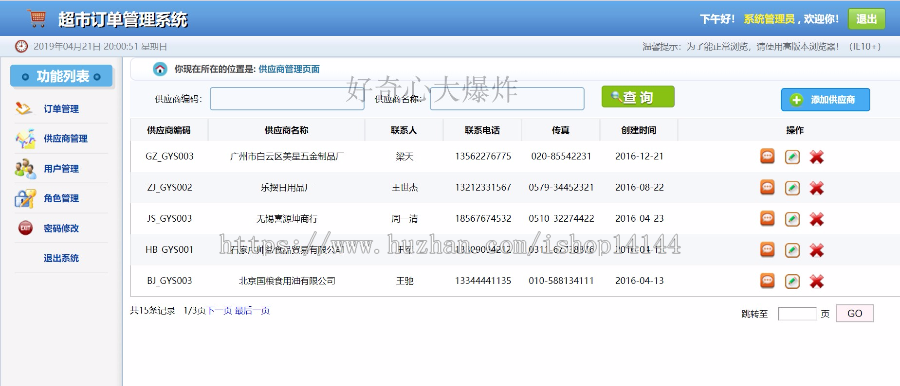Click the 功能列表 sidebar header
Screen dimensions: 900x386
[x=61, y=76]
